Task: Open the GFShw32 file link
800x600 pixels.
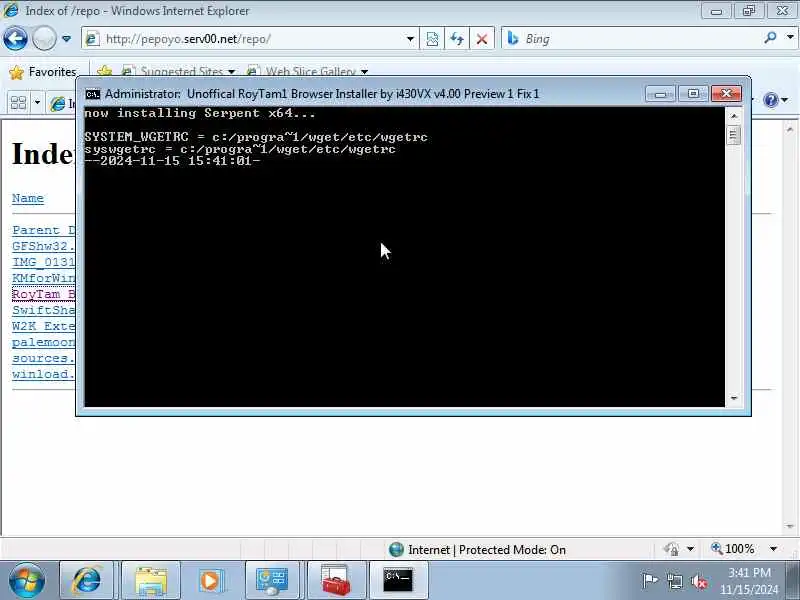Action: pos(43,246)
